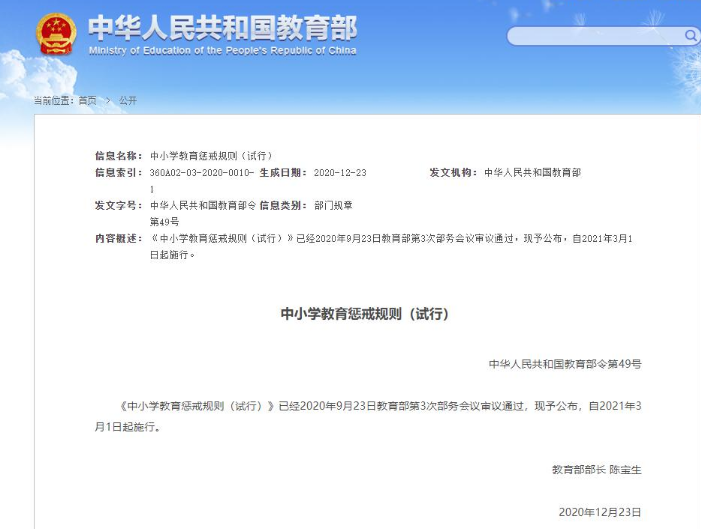Screen dimensions: 701x529
Task: Click the article heading 中小学教育惩戒规则（试行）
Action: click(x=364, y=314)
